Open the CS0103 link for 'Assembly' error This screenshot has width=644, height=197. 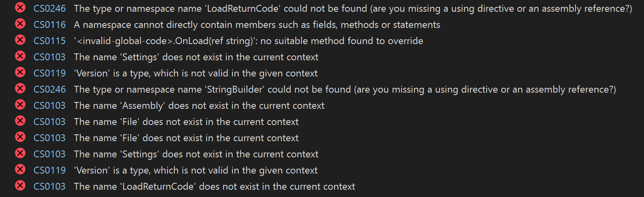tap(50, 106)
